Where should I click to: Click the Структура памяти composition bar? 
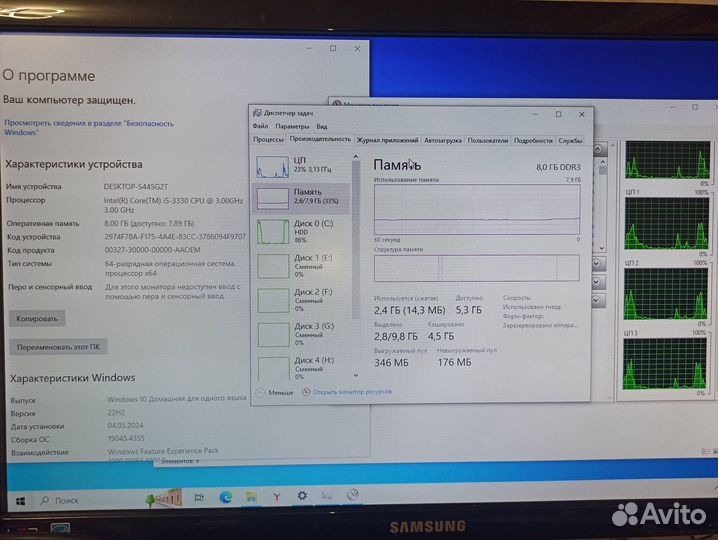click(477, 268)
